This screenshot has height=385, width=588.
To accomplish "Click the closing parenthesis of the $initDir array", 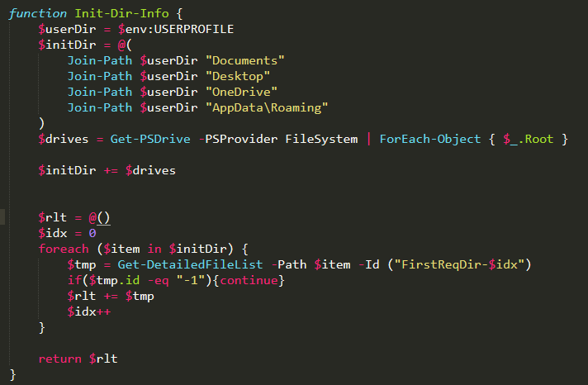I will (x=41, y=123).
